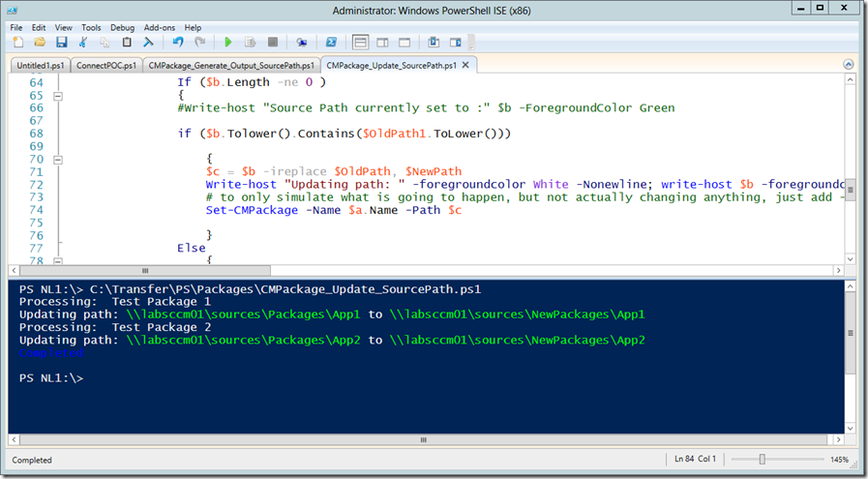
Task: Click the New script icon
Action: pyautogui.click(x=18, y=42)
